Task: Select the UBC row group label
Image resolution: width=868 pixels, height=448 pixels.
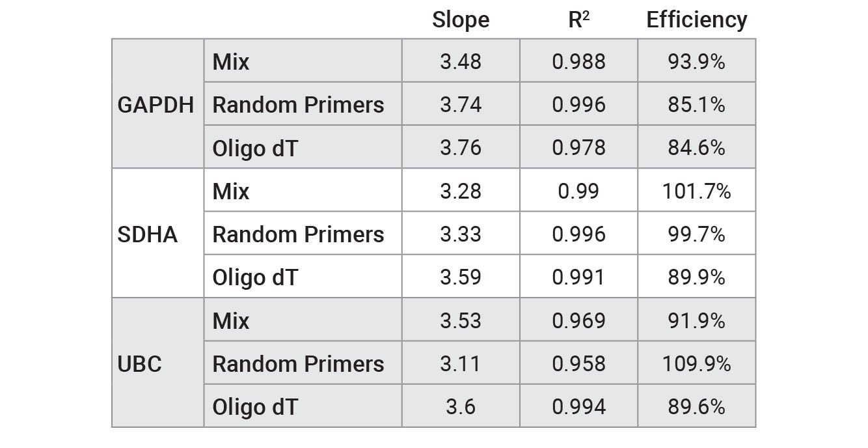Action: point(139,363)
